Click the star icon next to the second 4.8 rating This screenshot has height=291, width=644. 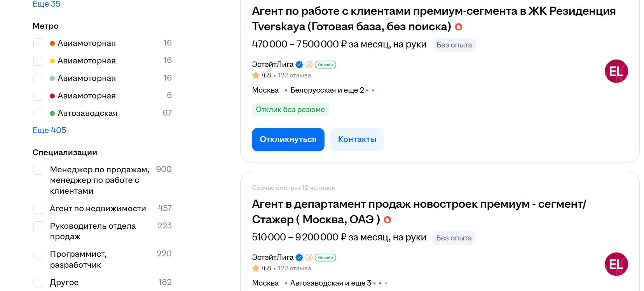point(255,268)
